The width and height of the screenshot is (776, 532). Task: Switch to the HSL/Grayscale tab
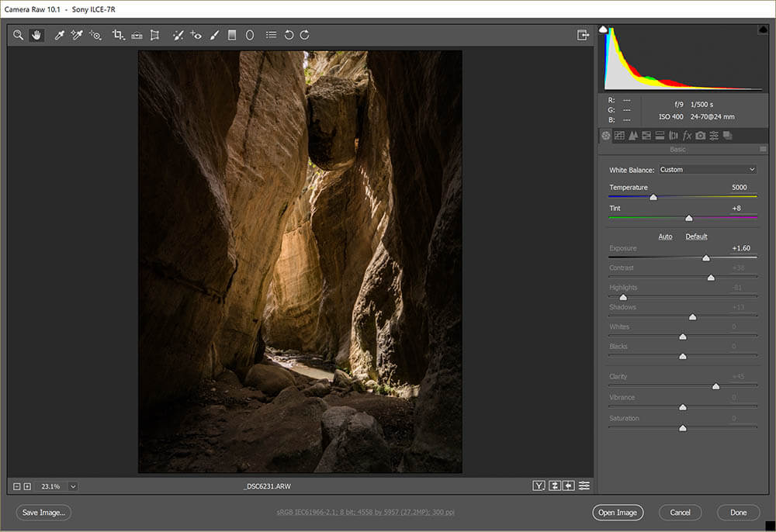646,135
